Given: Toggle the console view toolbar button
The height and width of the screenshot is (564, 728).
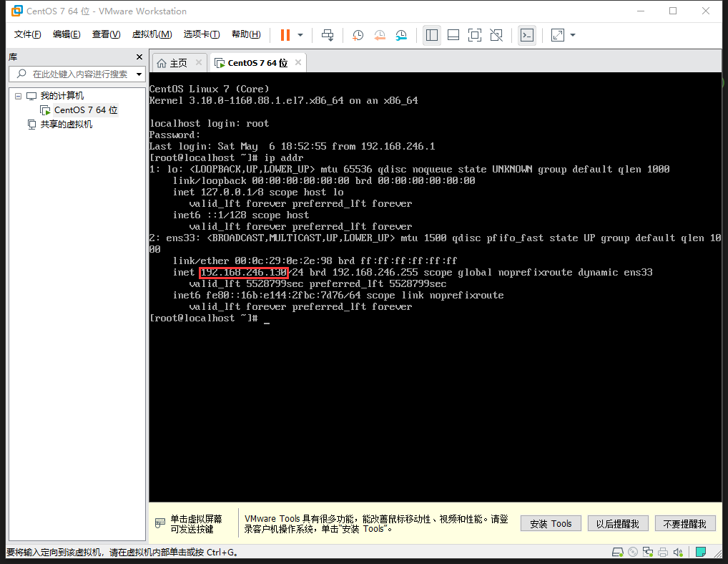Looking at the screenshot, I should pyautogui.click(x=527, y=35).
